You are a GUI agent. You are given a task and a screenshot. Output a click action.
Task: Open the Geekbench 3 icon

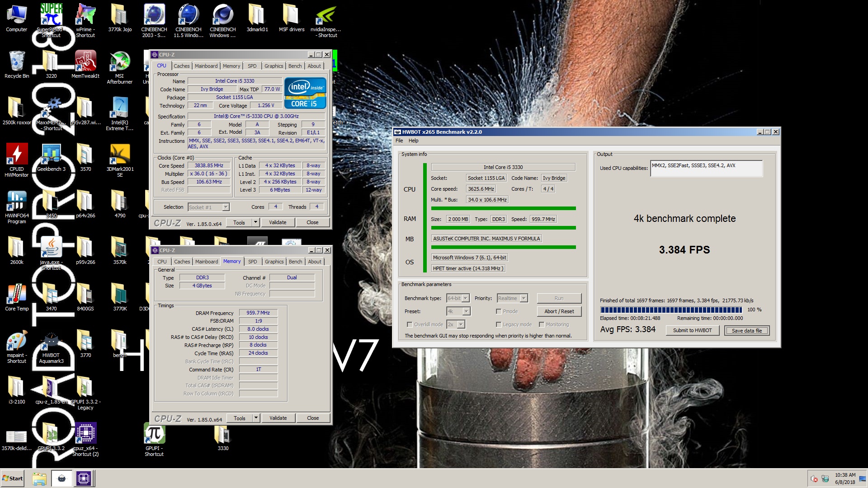point(51,157)
